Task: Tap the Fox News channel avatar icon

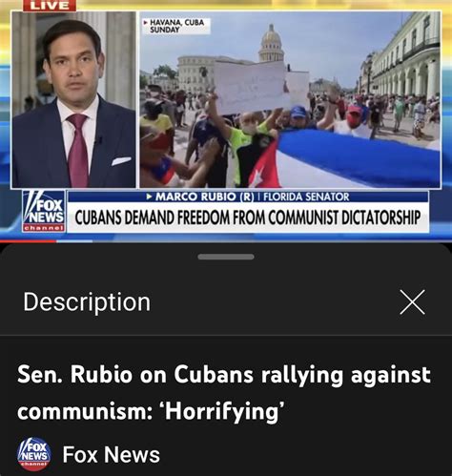Action: pos(34,454)
